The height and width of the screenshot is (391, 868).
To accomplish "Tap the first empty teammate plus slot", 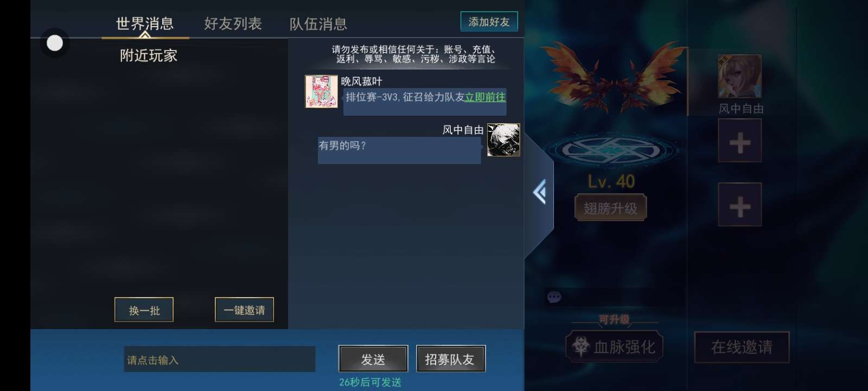I will [740, 141].
